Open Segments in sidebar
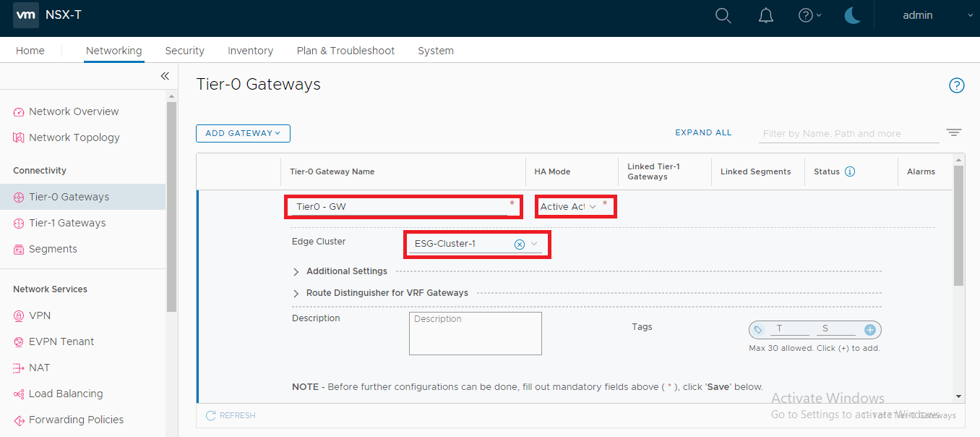The width and height of the screenshot is (980, 437). click(53, 249)
